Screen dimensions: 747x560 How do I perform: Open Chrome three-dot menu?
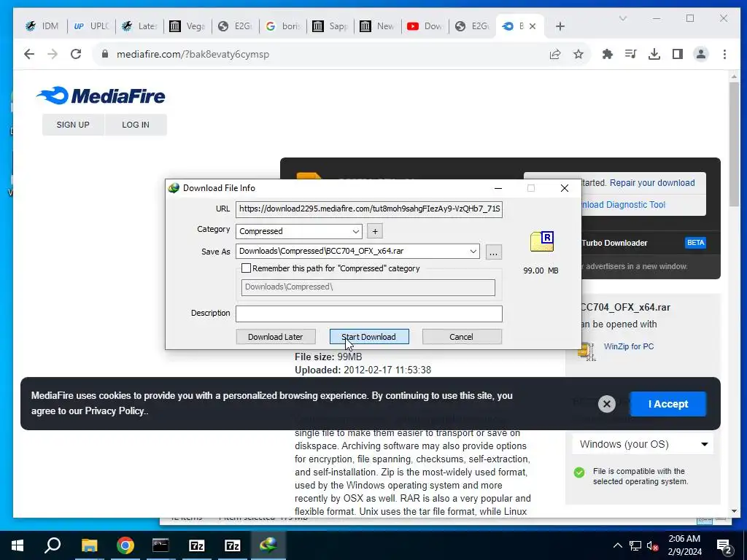coord(724,54)
